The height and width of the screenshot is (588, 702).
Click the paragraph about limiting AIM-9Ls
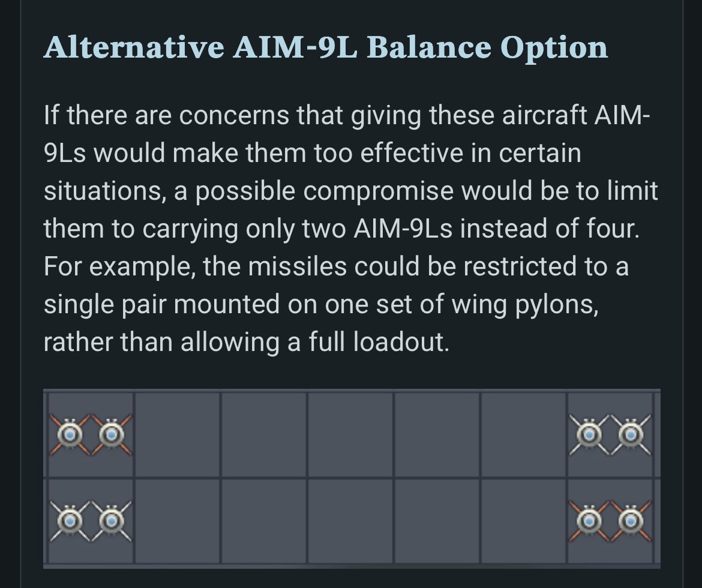coord(351,229)
